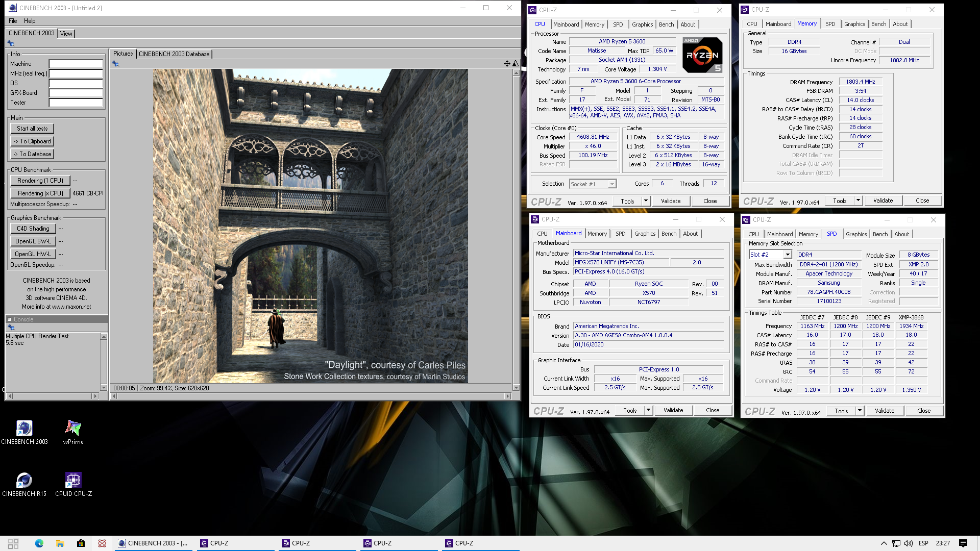The width and height of the screenshot is (980, 551).
Task: Collapse the Console panel header
Action: pos(9,319)
